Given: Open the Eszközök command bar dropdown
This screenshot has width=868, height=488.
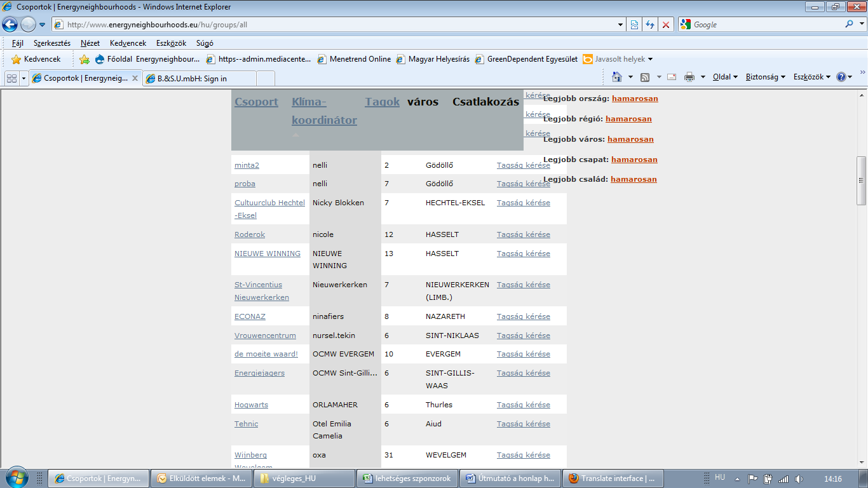Looking at the screenshot, I should (x=812, y=77).
